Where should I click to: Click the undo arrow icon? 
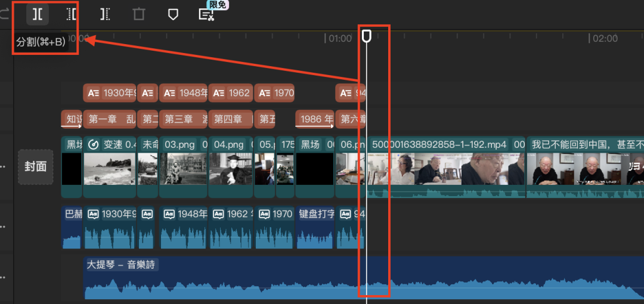[x=5, y=14]
